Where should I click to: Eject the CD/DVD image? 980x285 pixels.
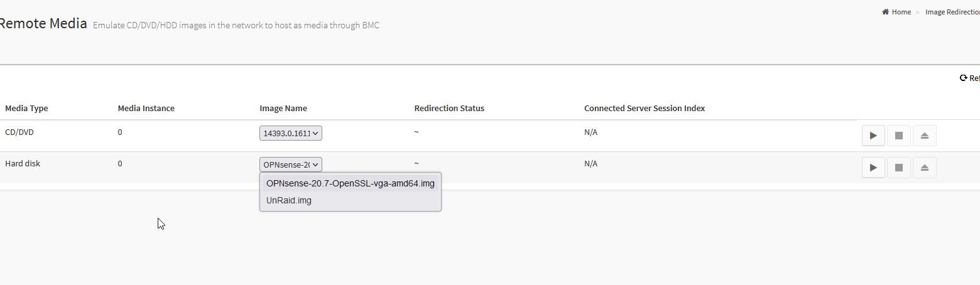(924, 136)
